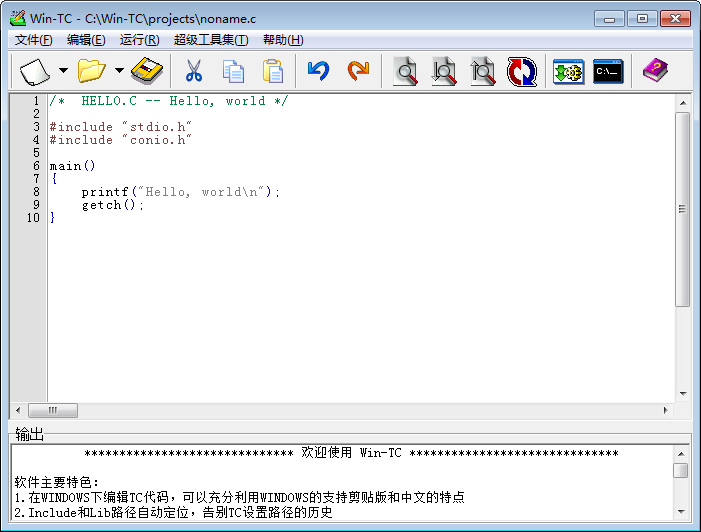Open the 编辑(E) menu
Viewport: 701px width, 532px height.
coord(86,40)
